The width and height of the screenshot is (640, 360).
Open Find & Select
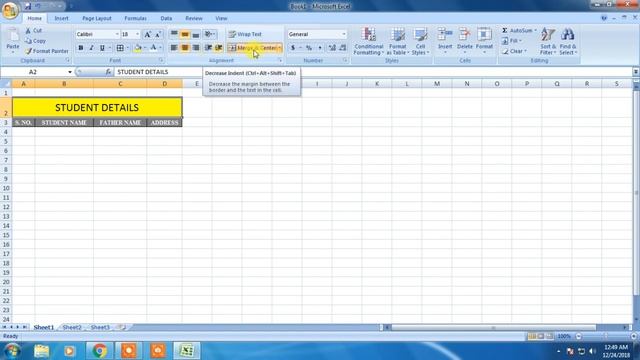point(568,41)
